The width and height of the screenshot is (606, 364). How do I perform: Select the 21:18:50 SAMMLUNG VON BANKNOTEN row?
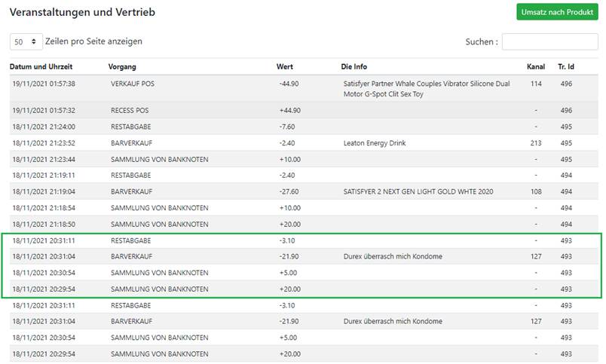coord(304,224)
